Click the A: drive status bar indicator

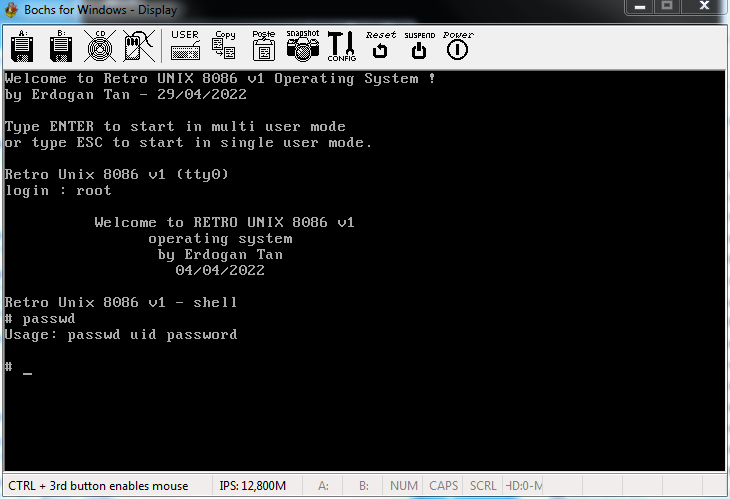pos(323,486)
